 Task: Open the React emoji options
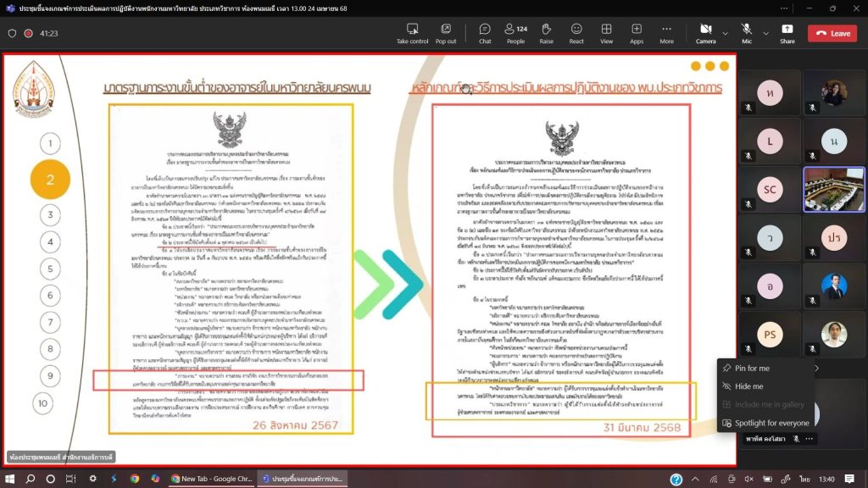point(576,33)
